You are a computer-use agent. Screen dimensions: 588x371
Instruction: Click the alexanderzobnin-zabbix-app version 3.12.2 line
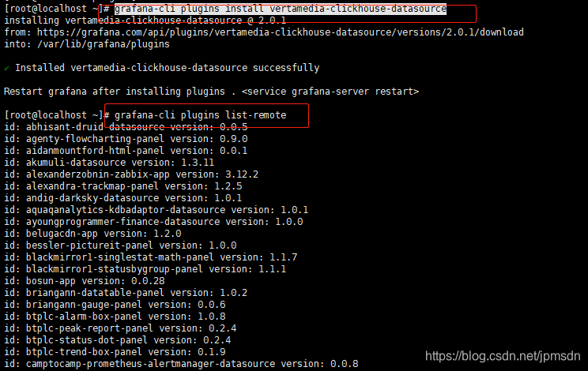tap(131, 174)
